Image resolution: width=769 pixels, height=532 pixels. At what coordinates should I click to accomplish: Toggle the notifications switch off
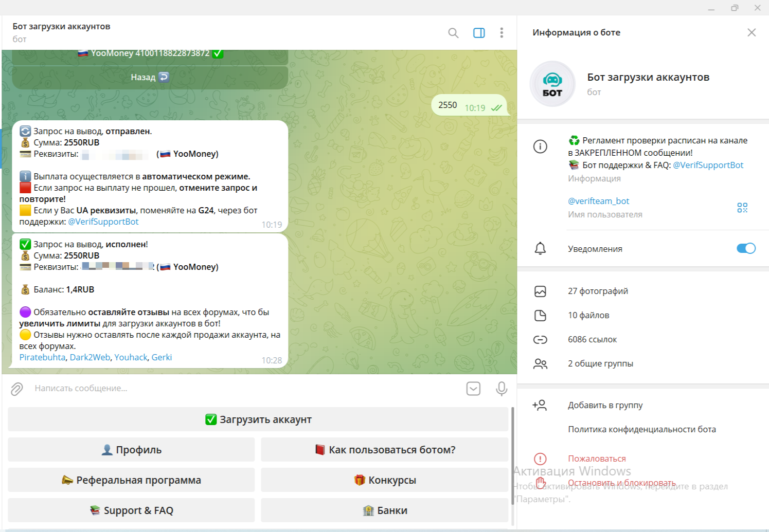(x=745, y=249)
